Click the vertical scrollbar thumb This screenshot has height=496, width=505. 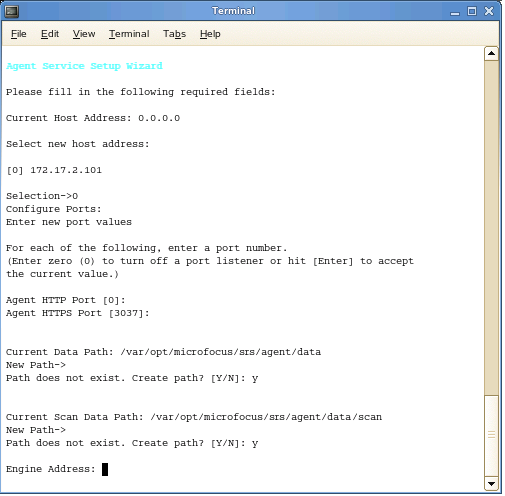[491, 435]
